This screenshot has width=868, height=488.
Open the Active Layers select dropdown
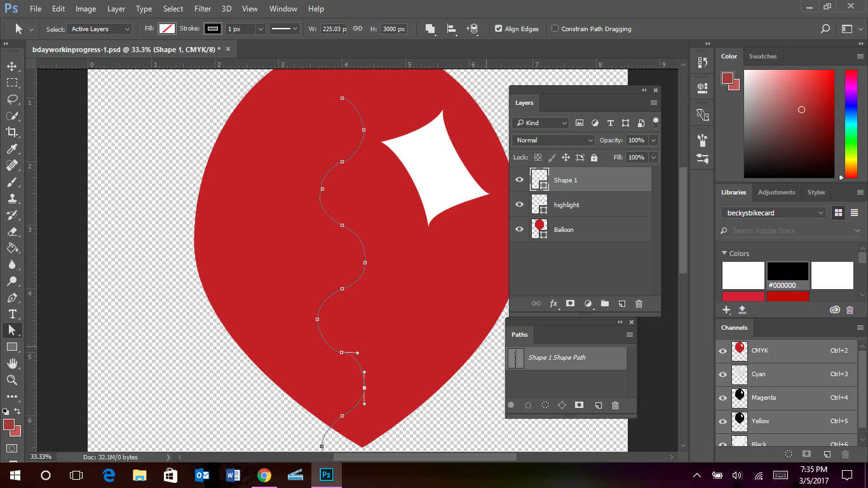pyautogui.click(x=100, y=29)
